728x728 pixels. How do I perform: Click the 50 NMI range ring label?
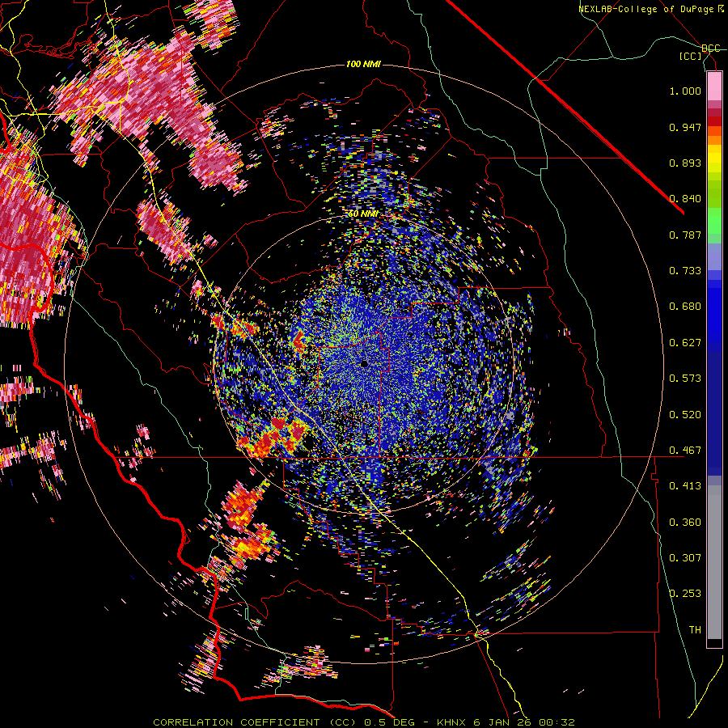(362, 214)
